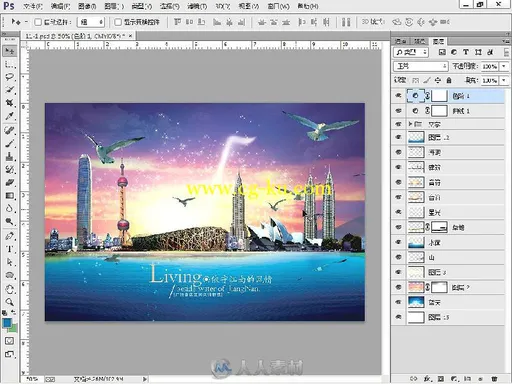Click the foreground blue color swatch
The width and height of the screenshot is (512, 384).
coord(7,323)
